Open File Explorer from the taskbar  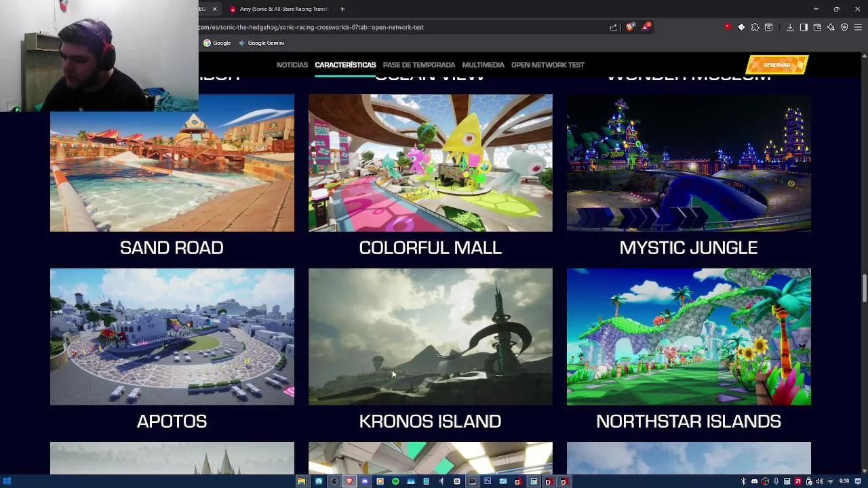302,481
